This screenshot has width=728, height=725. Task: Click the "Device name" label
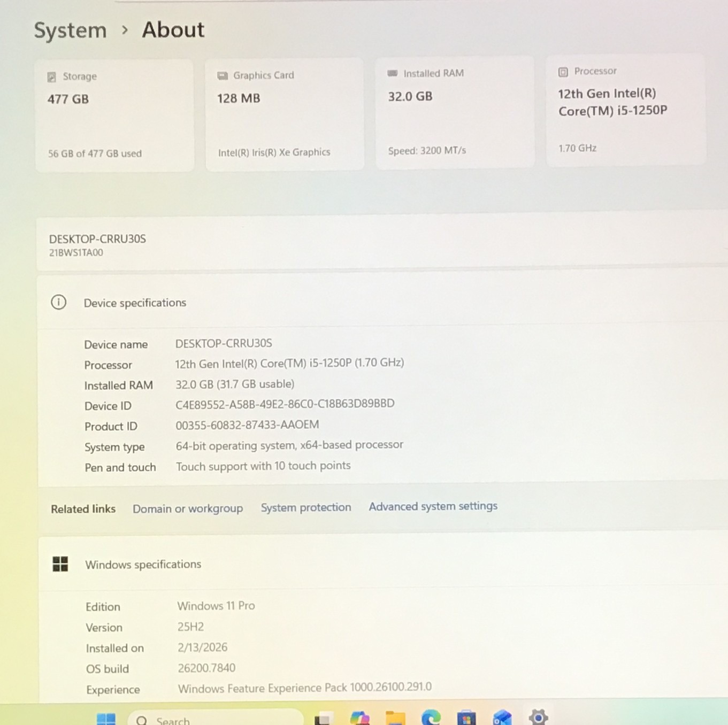coord(116,344)
